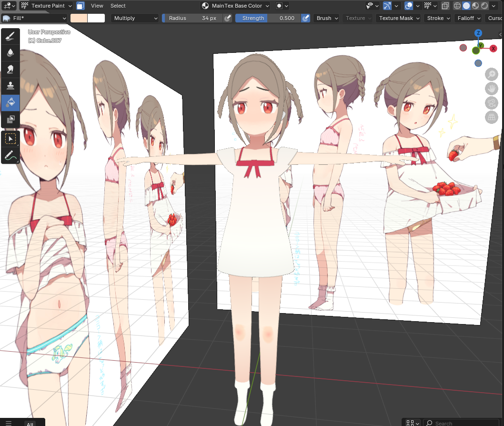Select the Smear tool
This screenshot has height=426, width=504.
click(x=10, y=69)
